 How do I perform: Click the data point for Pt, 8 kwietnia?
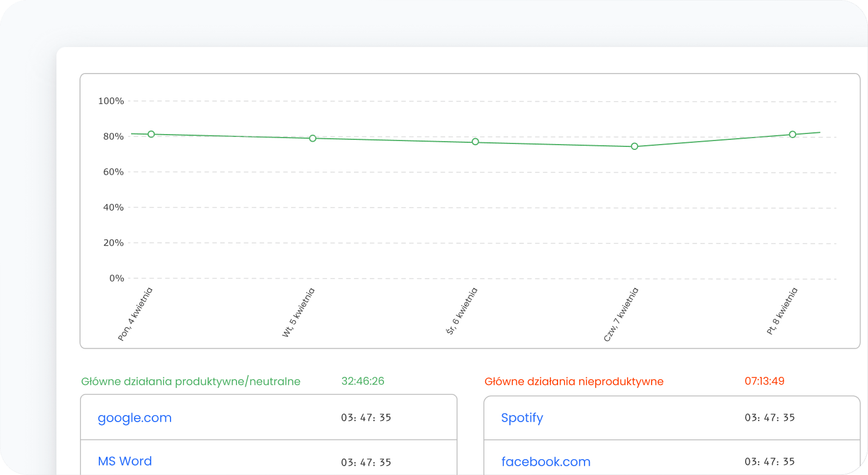coord(792,135)
